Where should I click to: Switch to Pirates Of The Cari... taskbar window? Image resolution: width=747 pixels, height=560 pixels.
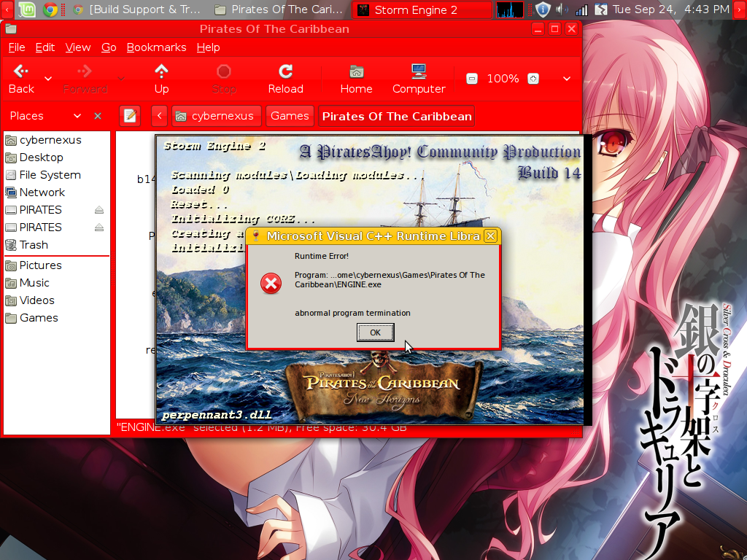[279, 9]
